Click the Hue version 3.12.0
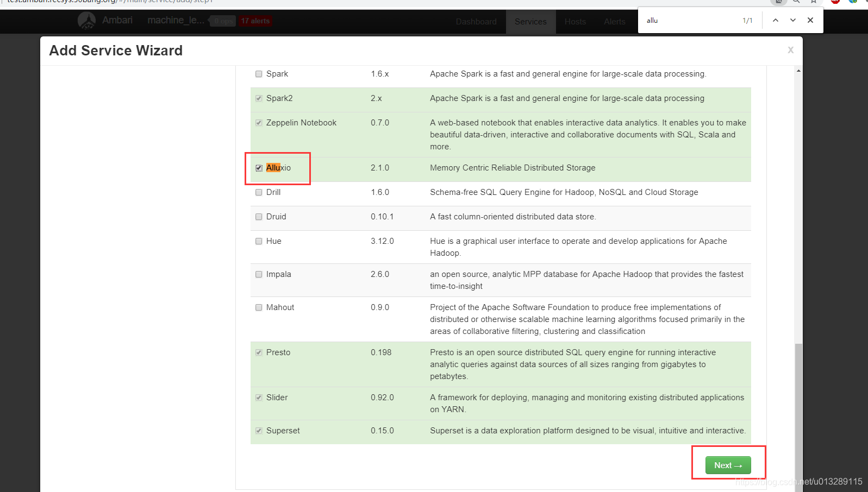Image resolution: width=868 pixels, height=492 pixels. [x=382, y=241]
